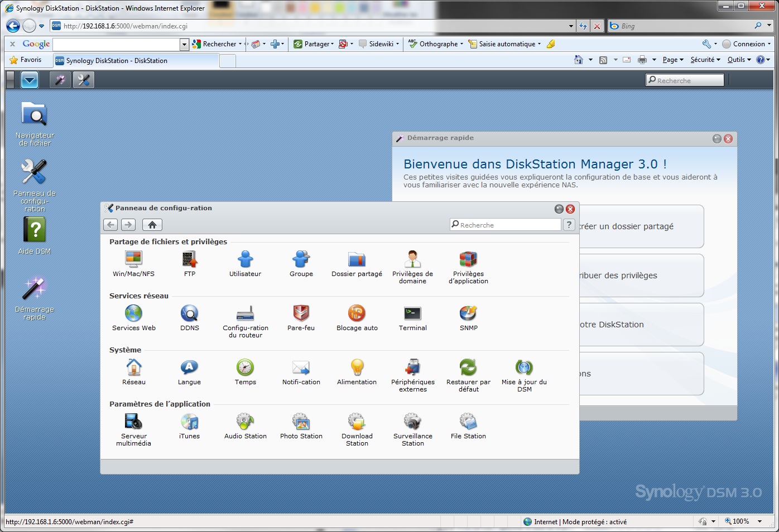The height and width of the screenshot is (532, 779).
Task: Open Périphériques externes icon
Action: pos(412,375)
